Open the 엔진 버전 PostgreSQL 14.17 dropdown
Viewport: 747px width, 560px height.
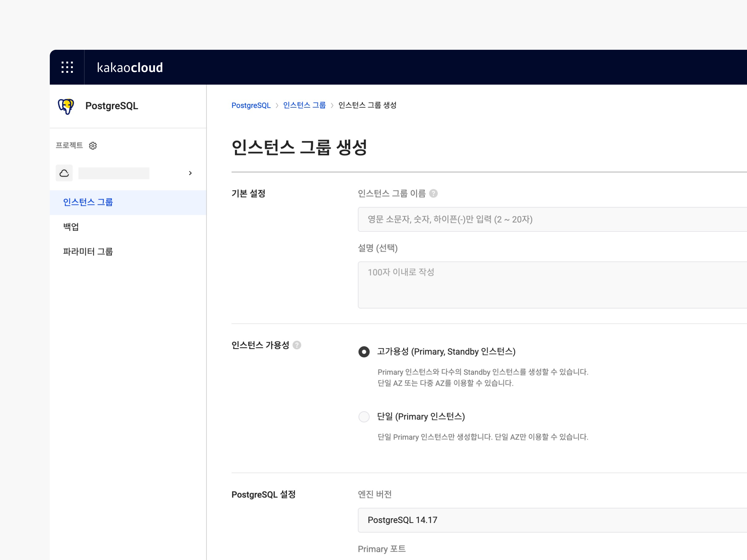click(x=552, y=520)
